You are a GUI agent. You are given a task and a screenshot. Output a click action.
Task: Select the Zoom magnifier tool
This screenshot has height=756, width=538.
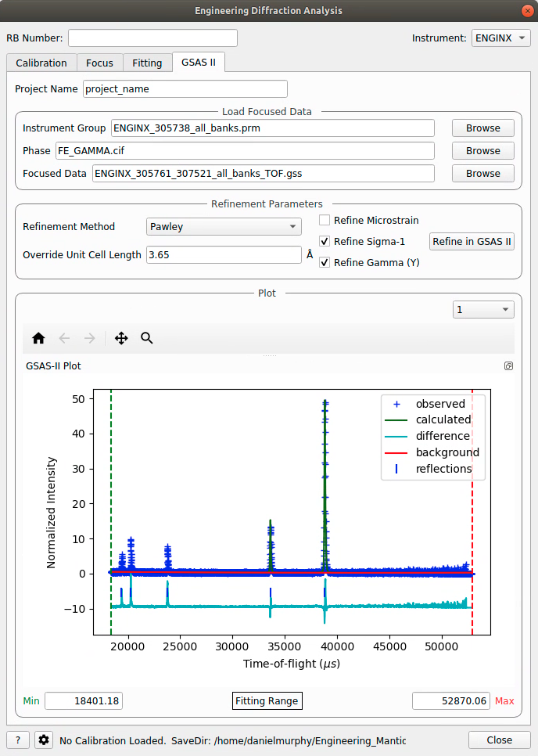click(147, 338)
